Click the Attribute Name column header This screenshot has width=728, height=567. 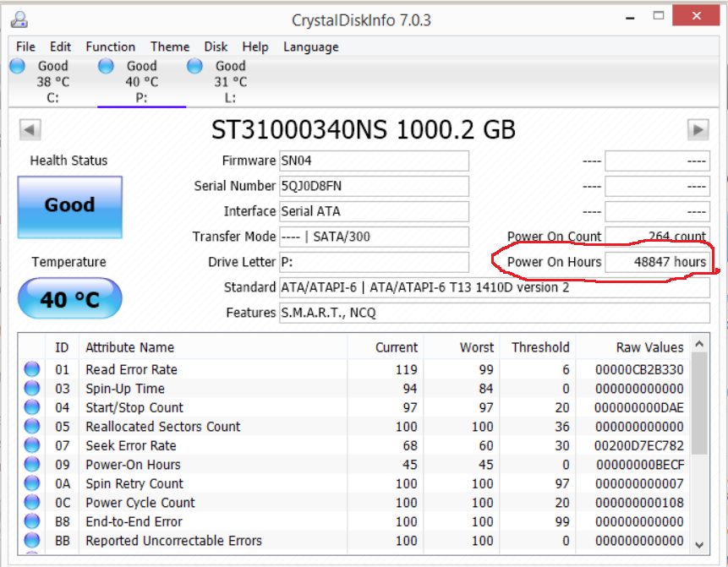pos(130,347)
